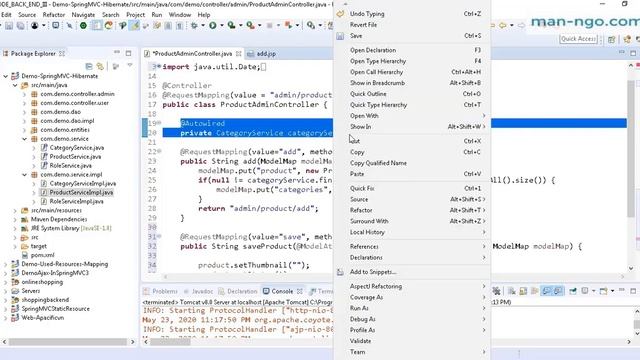Click the green Debug bug toolbar icon
640x360 pixels.
(x=194, y=25)
